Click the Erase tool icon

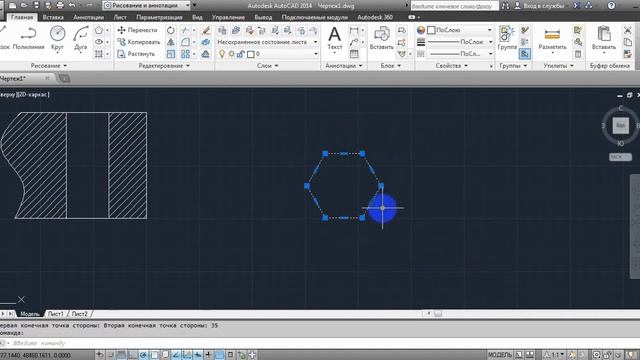[206, 30]
